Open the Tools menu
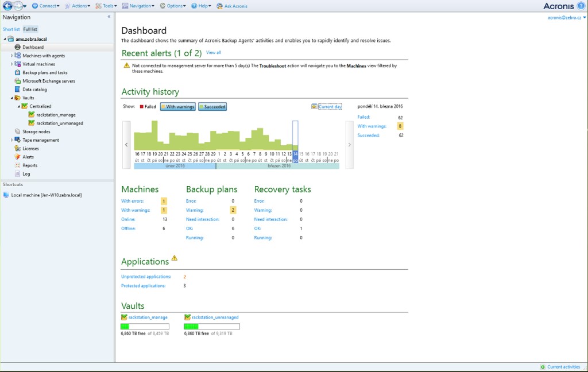This screenshot has height=372, width=588. pyautogui.click(x=106, y=6)
